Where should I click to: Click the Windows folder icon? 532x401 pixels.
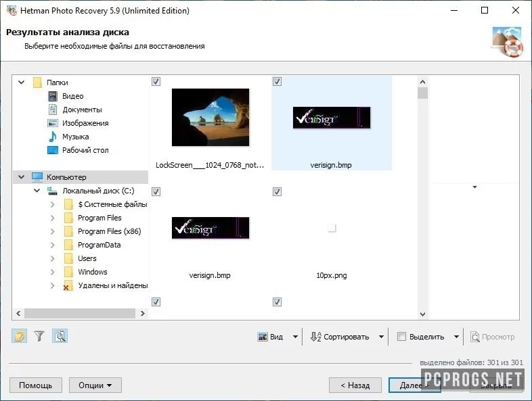tap(68, 273)
